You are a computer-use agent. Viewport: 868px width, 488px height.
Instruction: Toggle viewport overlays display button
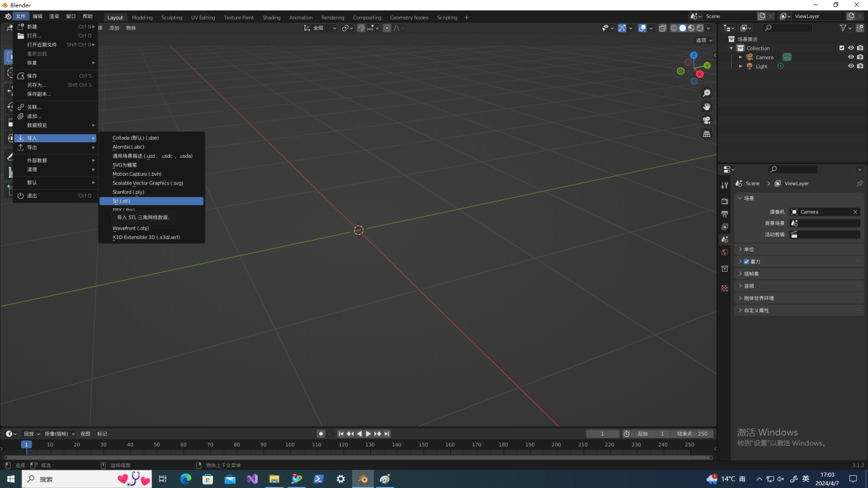[642, 28]
